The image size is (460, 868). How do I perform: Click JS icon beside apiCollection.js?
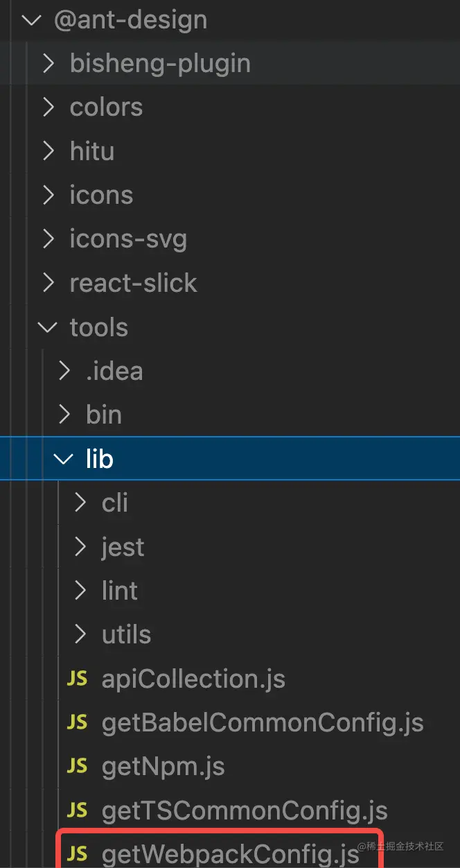pyautogui.click(x=77, y=678)
